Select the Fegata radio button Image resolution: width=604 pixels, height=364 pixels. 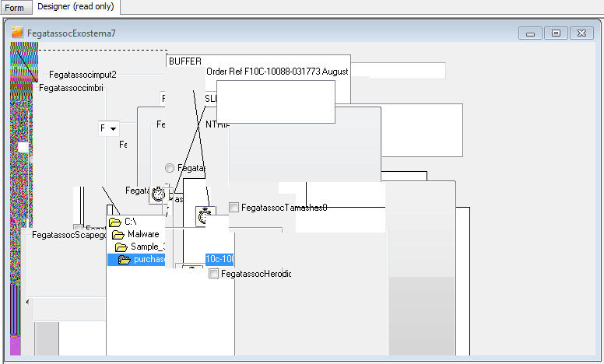pos(170,168)
